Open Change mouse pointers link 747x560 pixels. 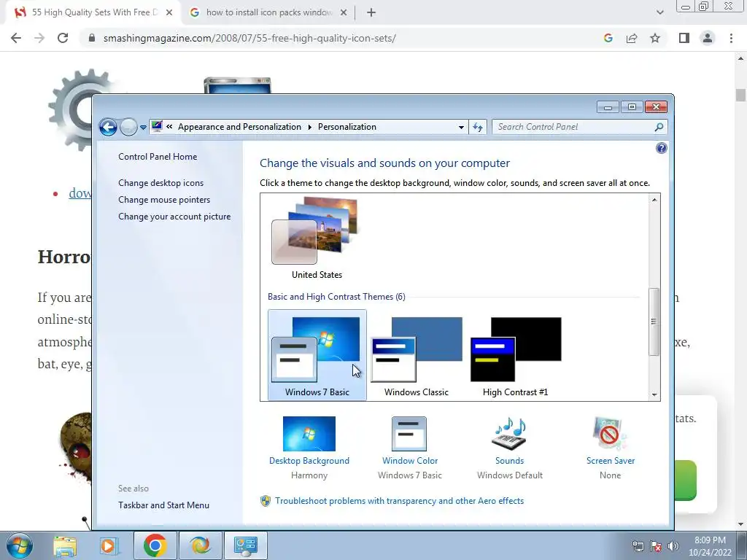pos(164,200)
